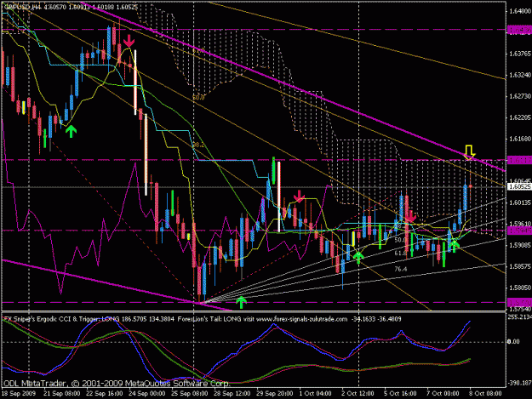Click the 5 Oct 16:00 time label
Viewport: 532px width, 399px height.
point(400,394)
